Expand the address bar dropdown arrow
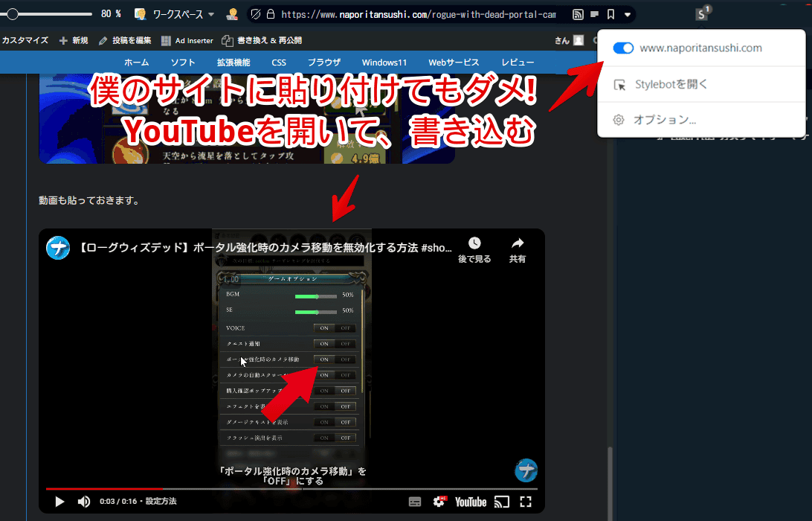Screen dimensions: 812x521 628,15
